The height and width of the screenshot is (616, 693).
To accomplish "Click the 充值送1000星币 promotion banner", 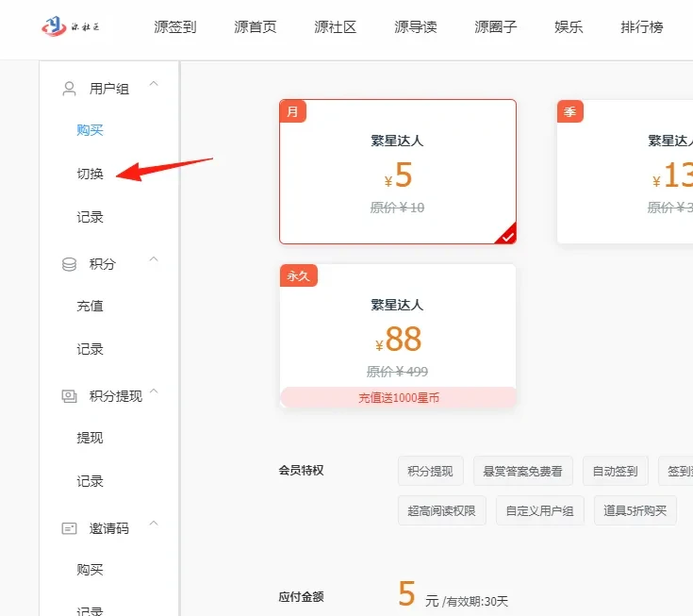I will coord(397,398).
